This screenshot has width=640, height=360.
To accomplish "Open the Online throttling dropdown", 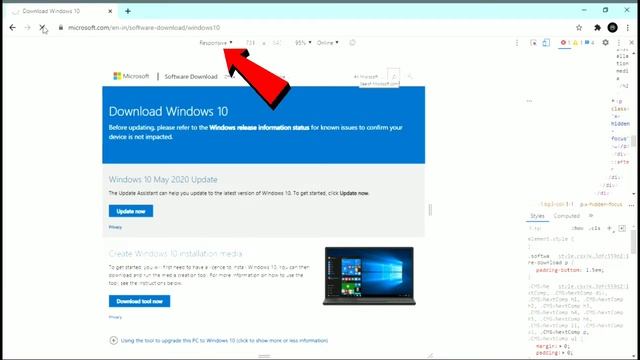I will coord(327,42).
